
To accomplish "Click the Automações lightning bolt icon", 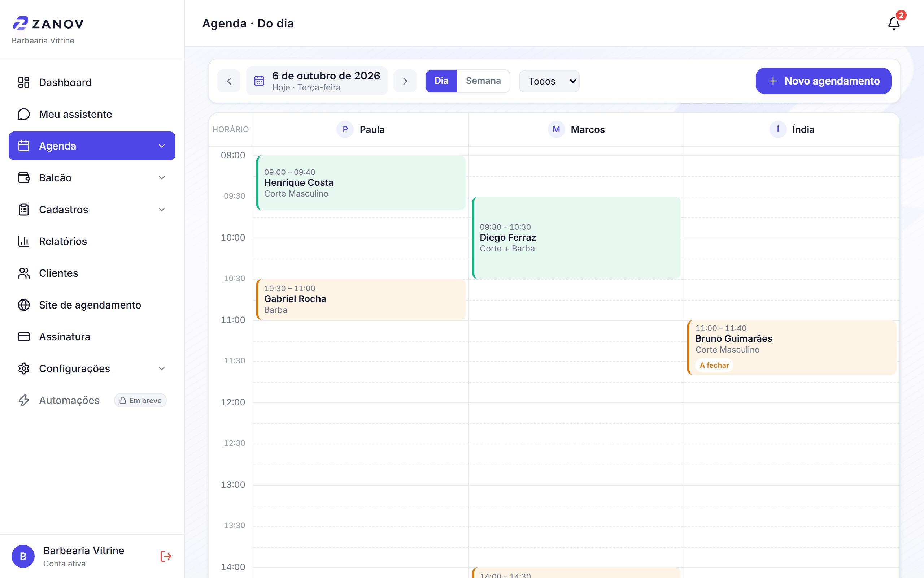I will (x=24, y=400).
